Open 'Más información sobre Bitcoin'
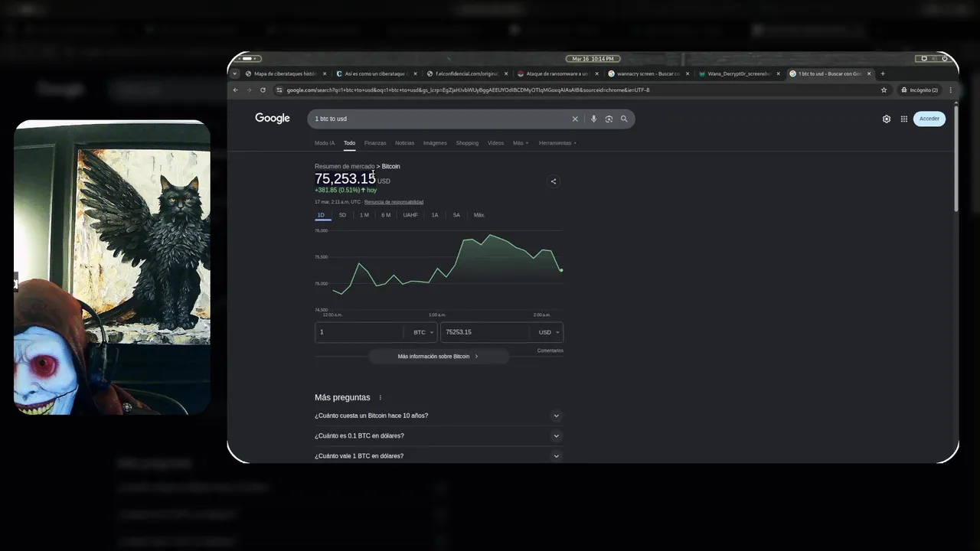The image size is (980, 551). coord(438,357)
